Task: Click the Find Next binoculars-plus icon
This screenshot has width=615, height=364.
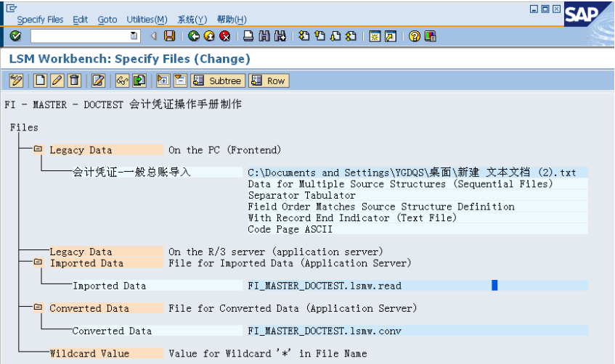Action: tap(280, 36)
